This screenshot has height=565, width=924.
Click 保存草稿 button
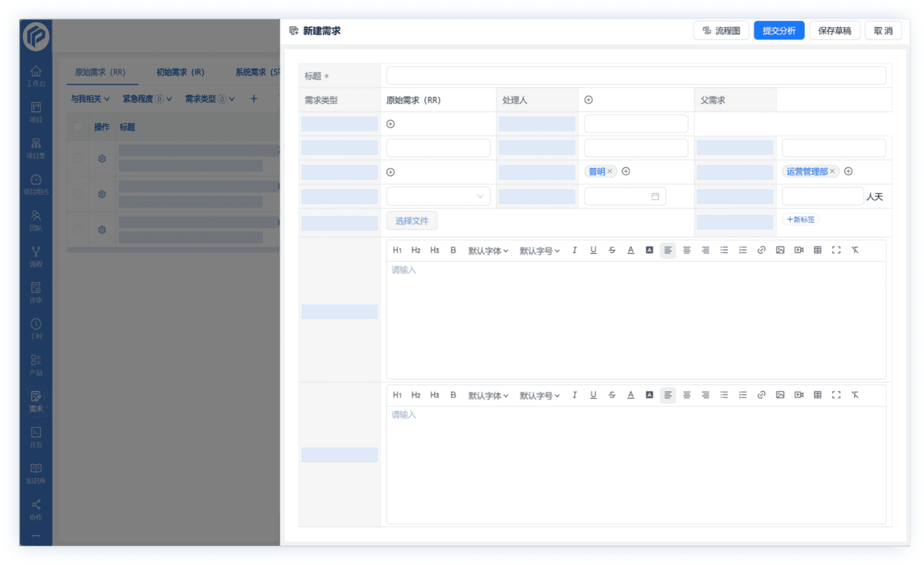coord(834,30)
